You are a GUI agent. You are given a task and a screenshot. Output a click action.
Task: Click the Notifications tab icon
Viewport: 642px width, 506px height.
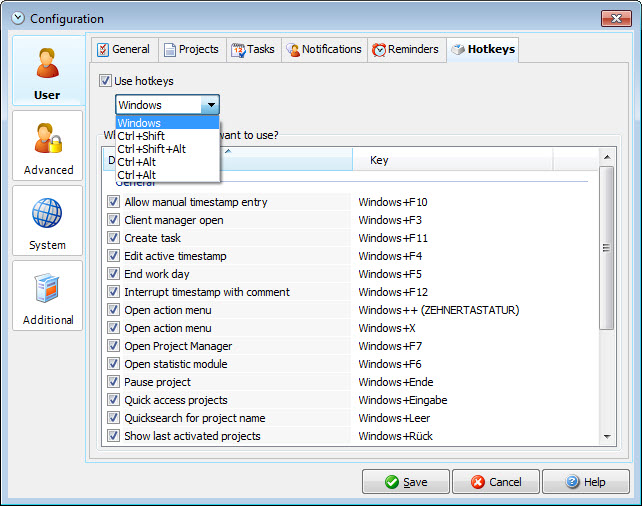292,50
